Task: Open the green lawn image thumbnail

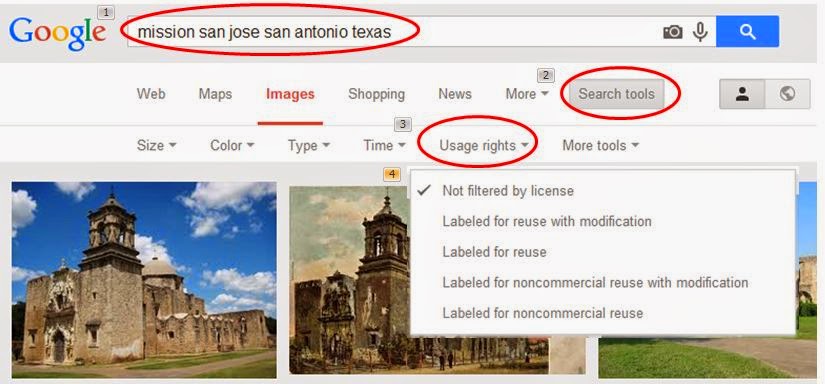Action: coord(707,357)
